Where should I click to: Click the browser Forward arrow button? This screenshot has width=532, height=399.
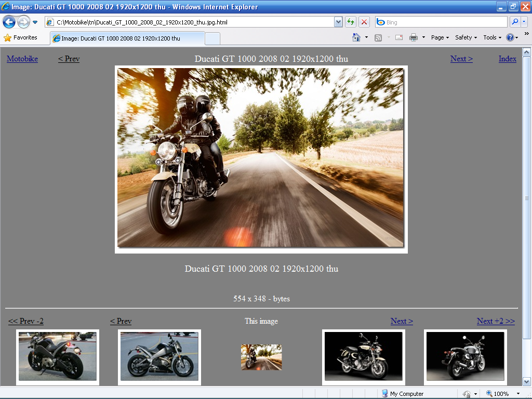23,22
